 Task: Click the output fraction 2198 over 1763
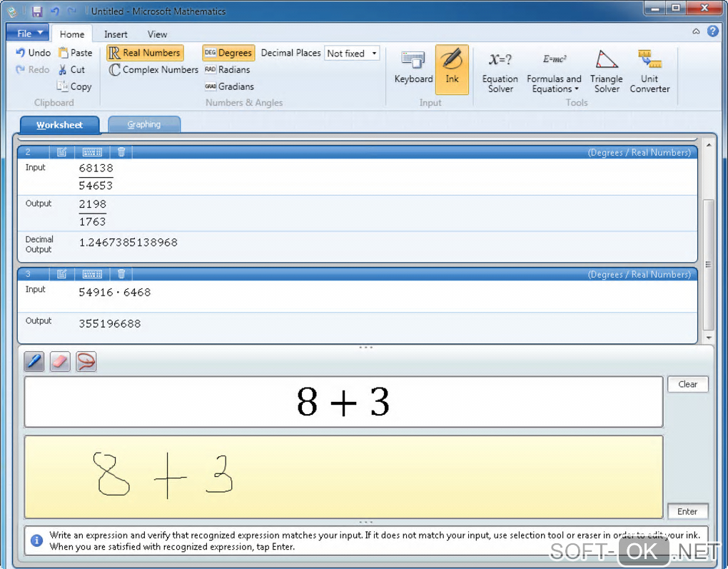pyautogui.click(x=92, y=213)
